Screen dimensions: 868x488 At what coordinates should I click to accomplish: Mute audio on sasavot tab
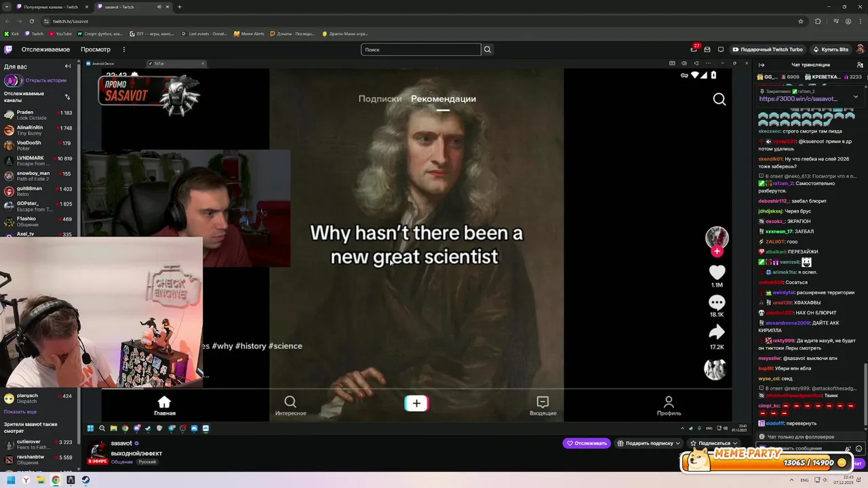(160, 7)
